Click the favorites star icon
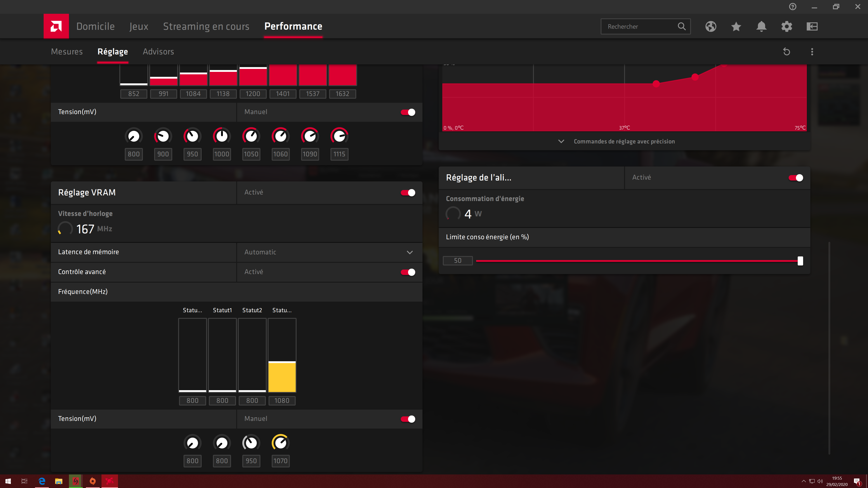This screenshot has width=868, height=488. pyautogui.click(x=736, y=26)
